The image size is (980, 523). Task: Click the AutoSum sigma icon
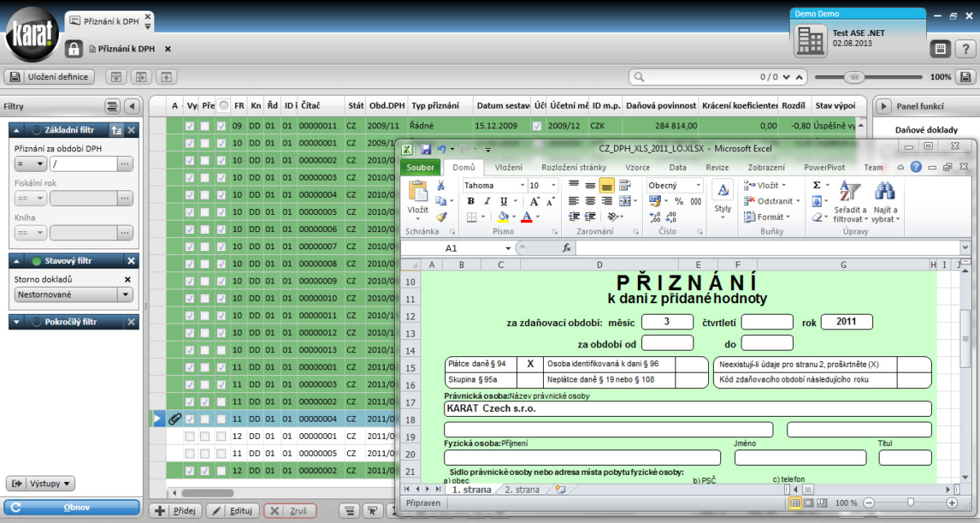click(x=817, y=186)
